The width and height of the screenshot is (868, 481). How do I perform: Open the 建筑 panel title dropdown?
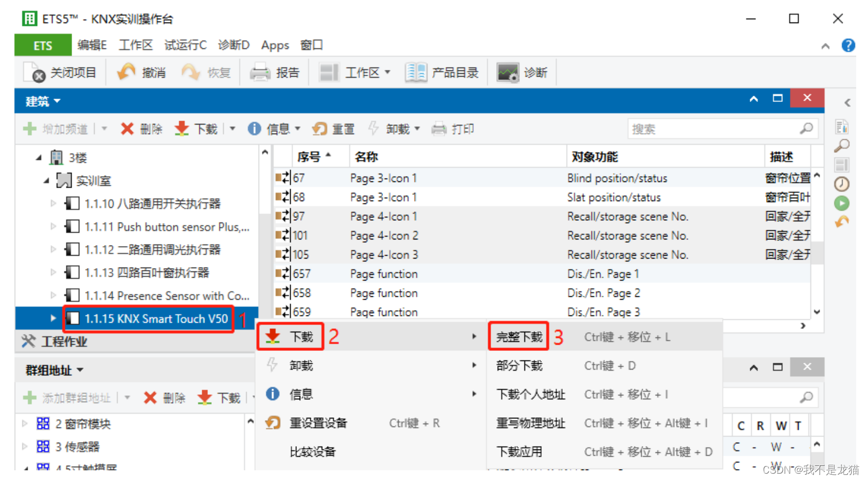pos(43,101)
